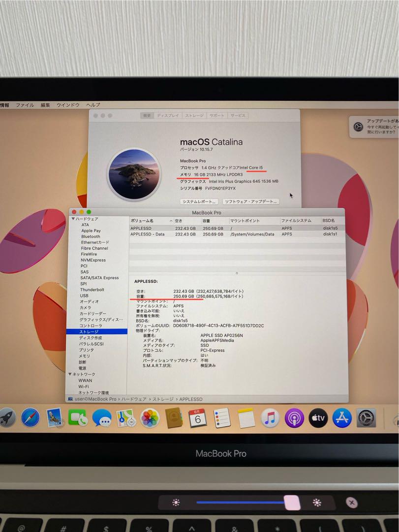Select メモリ in the sidebar

tap(84, 356)
